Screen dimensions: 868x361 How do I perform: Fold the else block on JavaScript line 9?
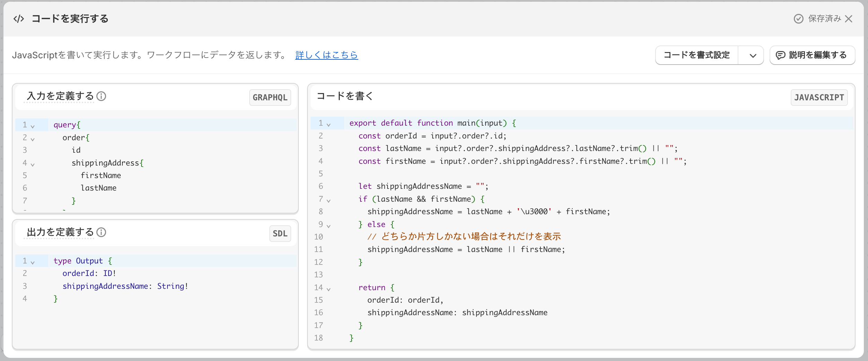point(329,226)
